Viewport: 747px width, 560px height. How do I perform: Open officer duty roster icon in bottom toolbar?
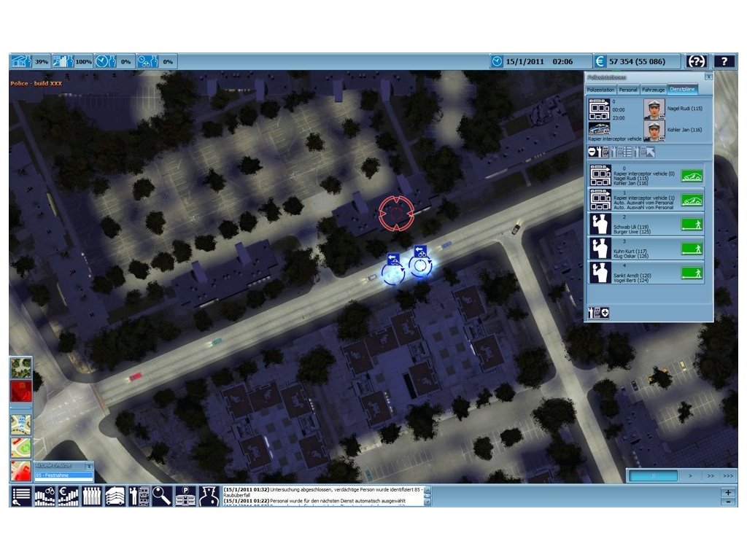coord(139,496)
